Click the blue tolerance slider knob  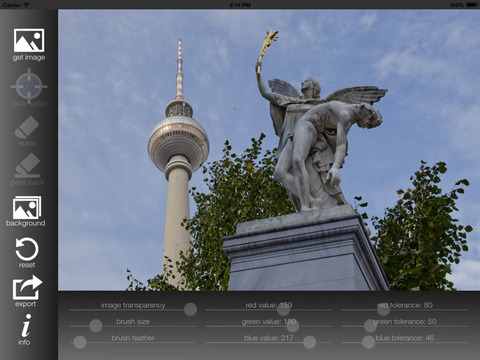pos(368,342)
